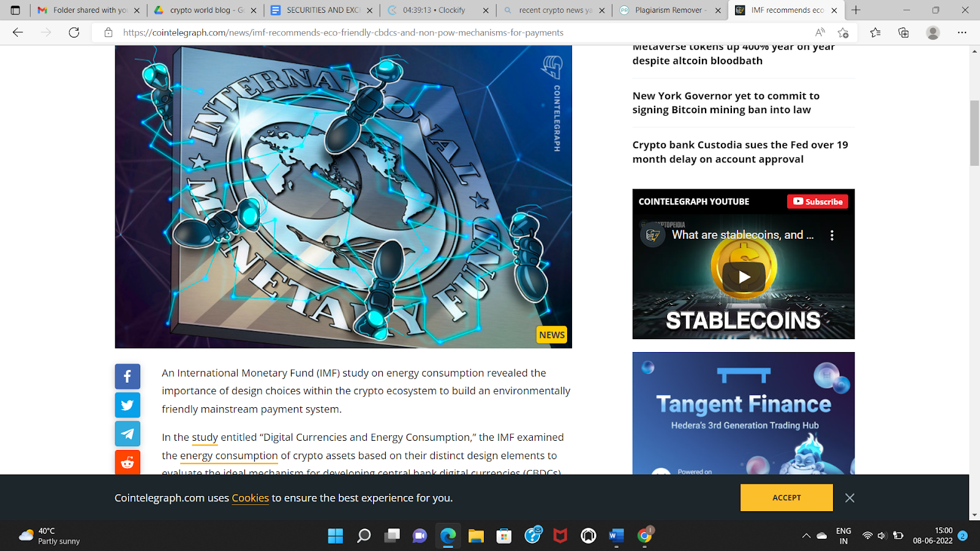The image size is (980, 551).
Task: Show hidden system tray icons
Action: click(x=806, y=536)
